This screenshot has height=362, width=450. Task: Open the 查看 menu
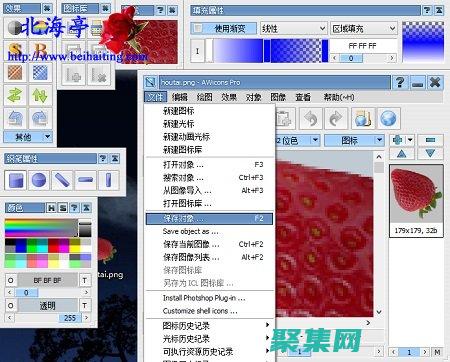pyautogui.click(x=303, y=97)
